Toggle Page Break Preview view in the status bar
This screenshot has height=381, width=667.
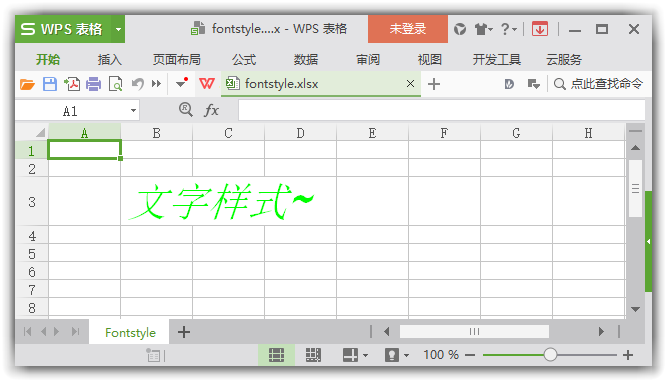pos(313,355)
